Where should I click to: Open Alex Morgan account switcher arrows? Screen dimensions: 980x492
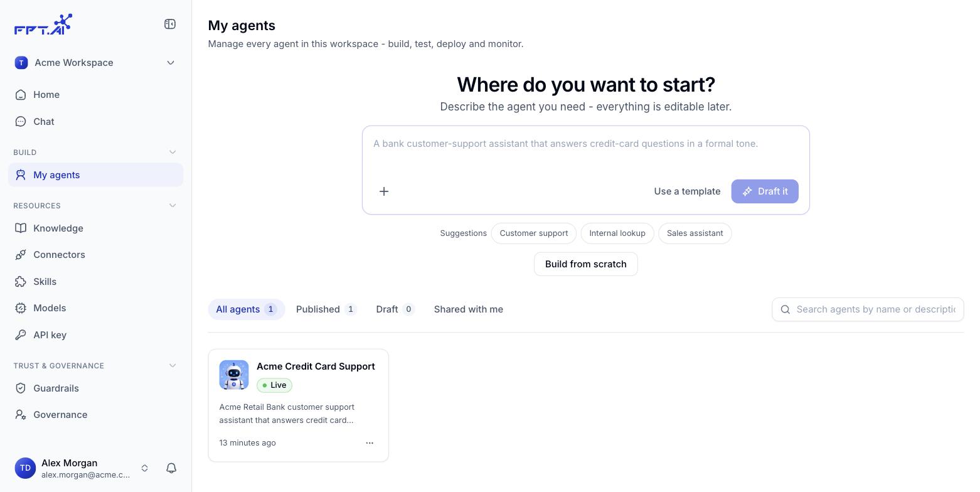(144, 468)
